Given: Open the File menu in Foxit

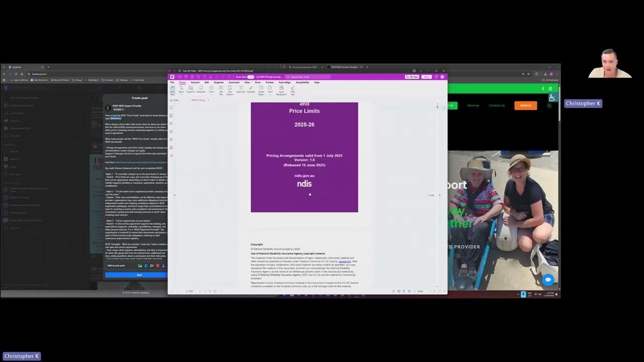Looking at the screenshot, I should click(172, 82).
